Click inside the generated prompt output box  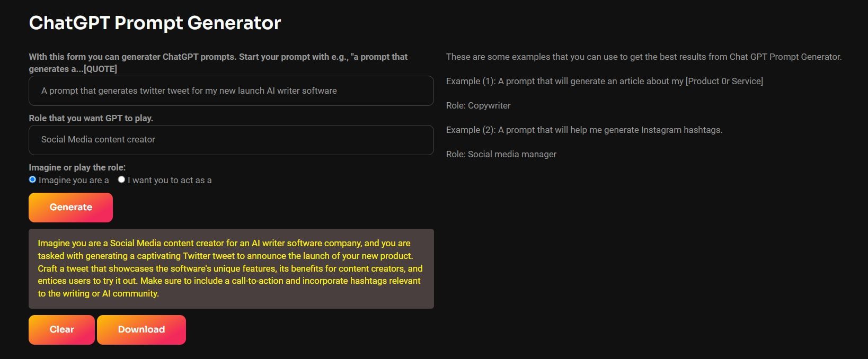coord(231,268)
